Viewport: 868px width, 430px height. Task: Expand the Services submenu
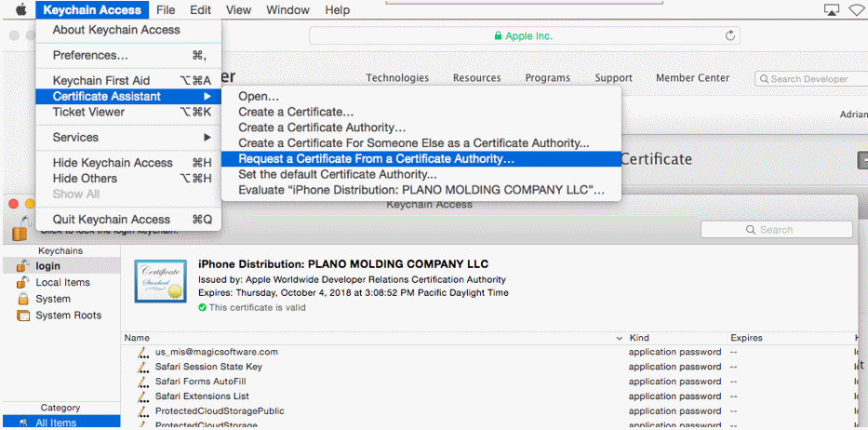(x=128, y=138)
